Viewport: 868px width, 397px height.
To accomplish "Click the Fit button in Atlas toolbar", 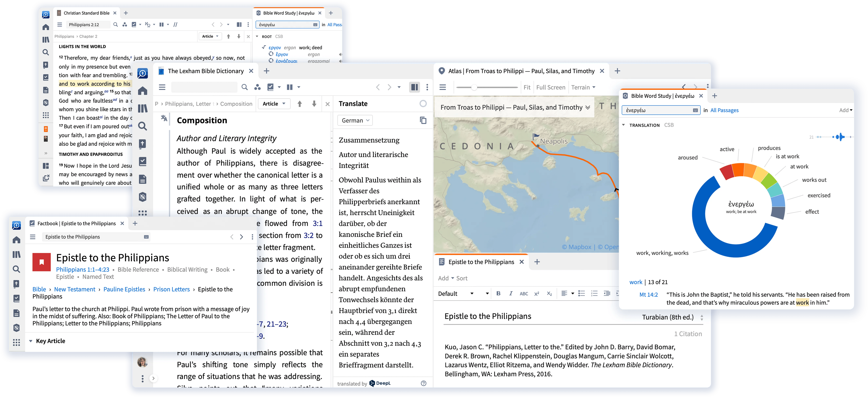I will coord(527,87).
